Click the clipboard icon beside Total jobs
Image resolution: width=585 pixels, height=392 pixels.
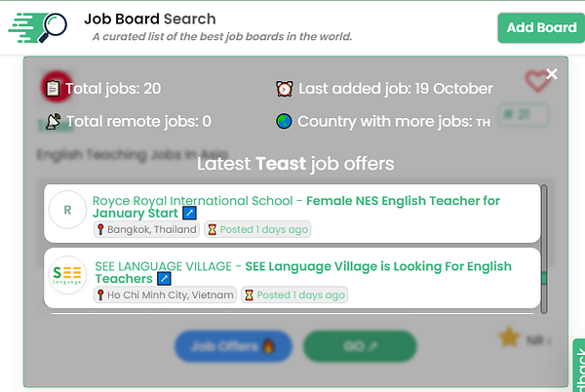tap(53, 89)
